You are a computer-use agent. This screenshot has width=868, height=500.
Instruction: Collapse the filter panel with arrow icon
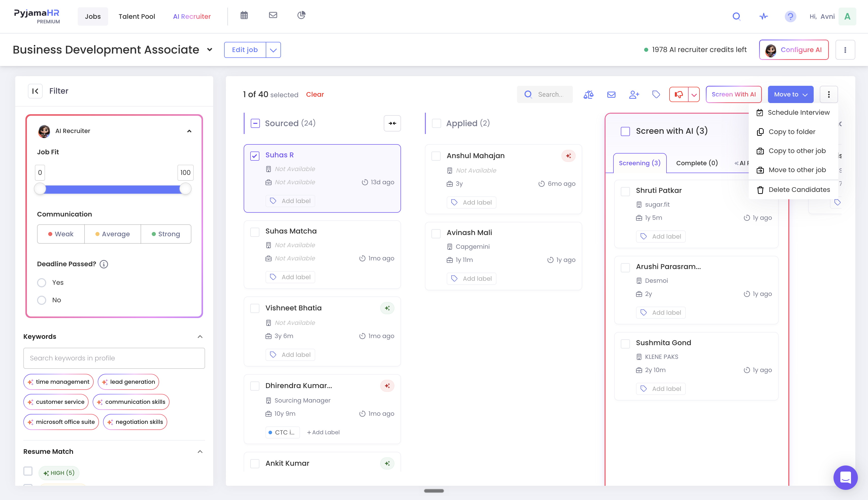(35, 91)
